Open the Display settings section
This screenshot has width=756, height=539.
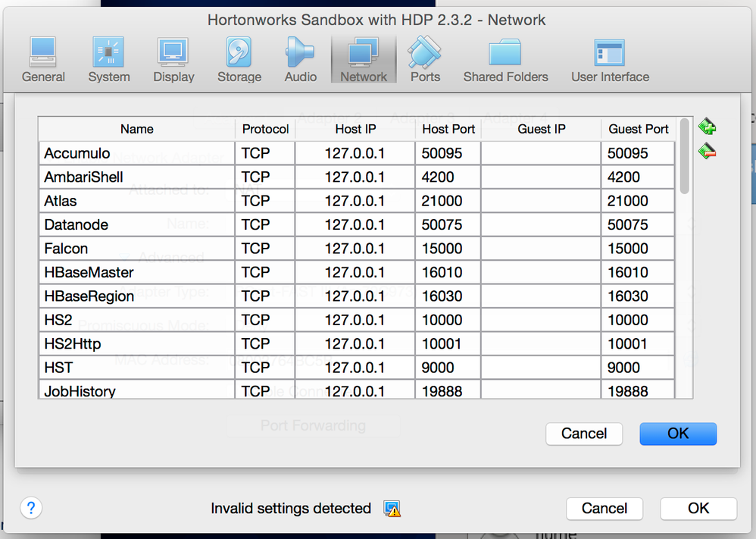pyautogui.click(x=173, y=59)
